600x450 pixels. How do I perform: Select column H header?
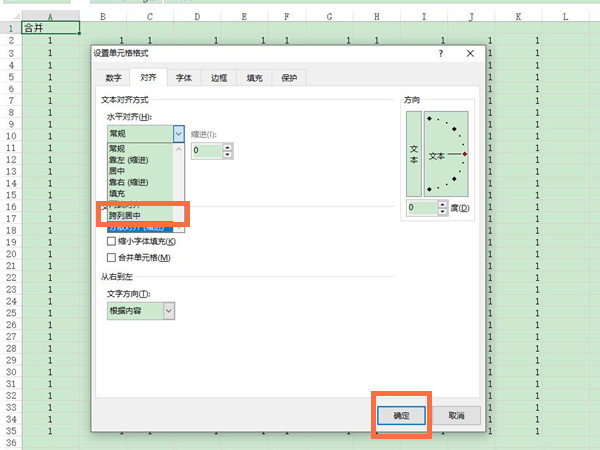click(377, 16)
